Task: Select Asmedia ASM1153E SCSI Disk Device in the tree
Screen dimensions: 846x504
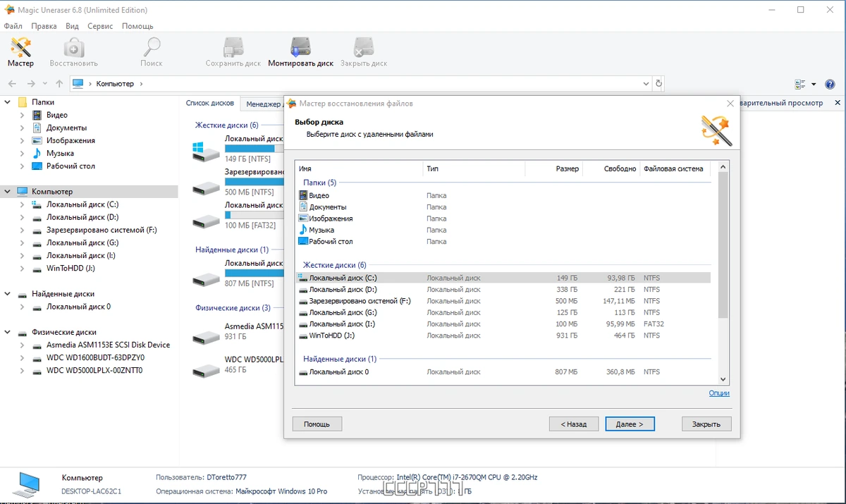Action: 108,345
